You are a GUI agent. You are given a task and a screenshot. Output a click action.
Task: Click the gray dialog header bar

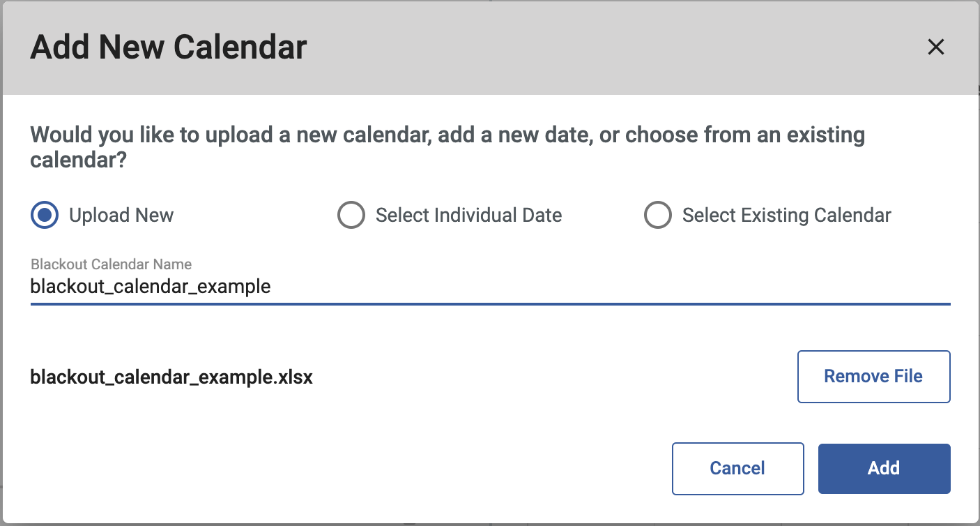click(x=558, y=47)
